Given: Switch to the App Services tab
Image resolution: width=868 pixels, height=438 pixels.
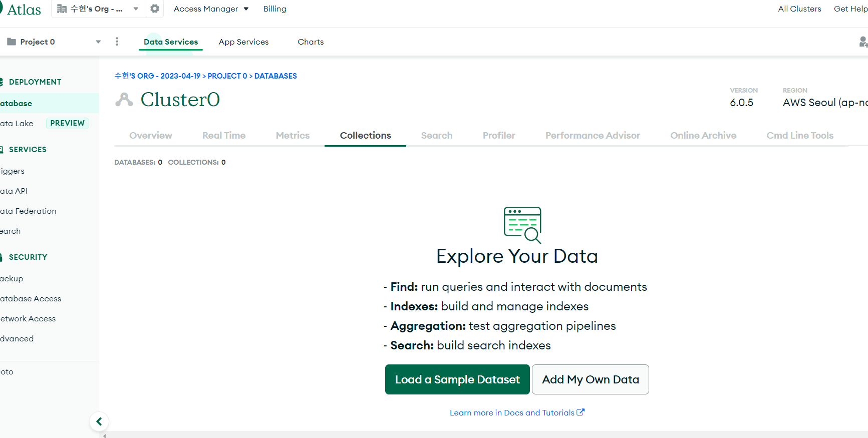Looking at the screenshot, I should (243, 42).
